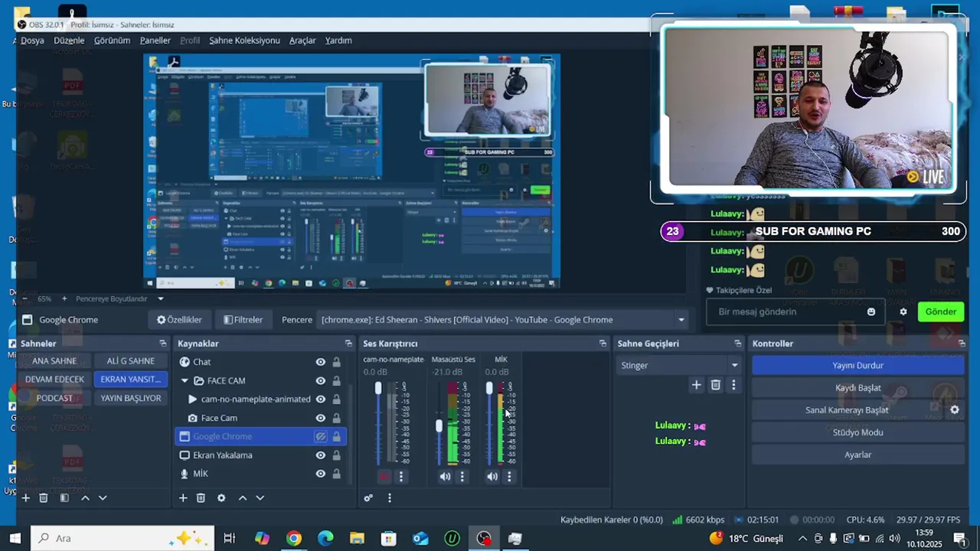Open the Sahne Koleksiyonu menu
The width and height of the screenshot is (980, 551).
click(244, 41)
